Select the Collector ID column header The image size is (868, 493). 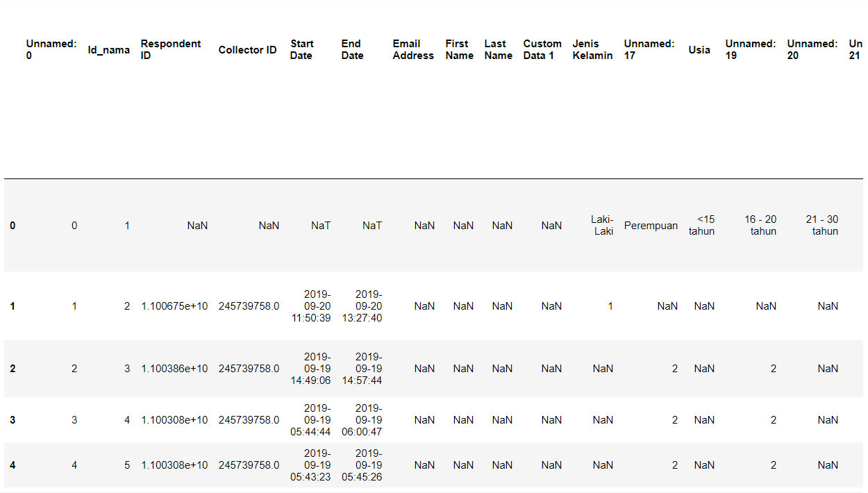click(247, 50)
